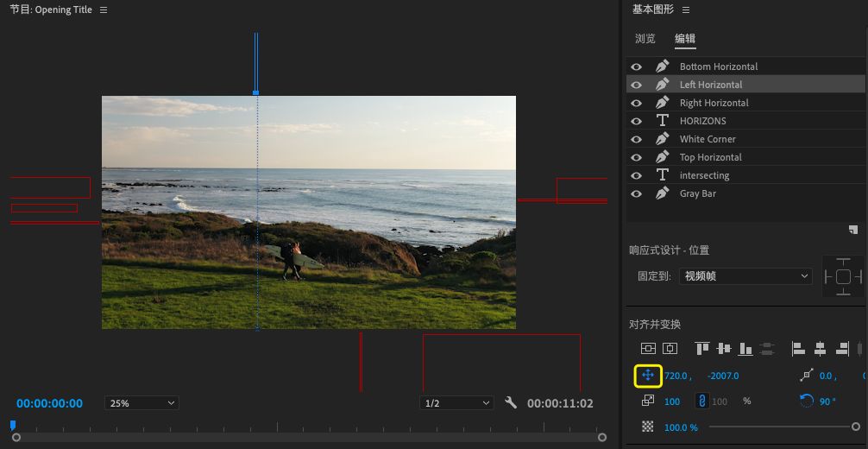Screen dimensions: 868x449
Task: Toggle the position animation move icon
Action: [x=648, y=376]
